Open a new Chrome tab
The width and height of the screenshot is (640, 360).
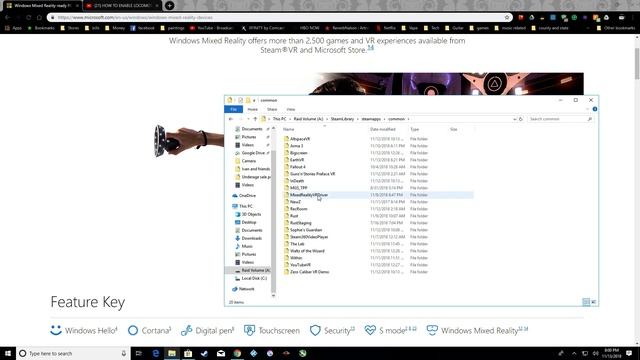169,6
